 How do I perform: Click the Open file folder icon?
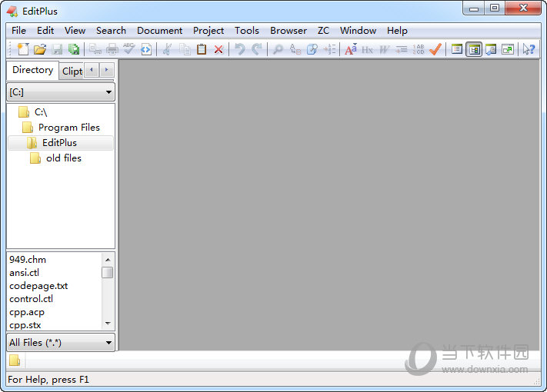pos(40,49)
